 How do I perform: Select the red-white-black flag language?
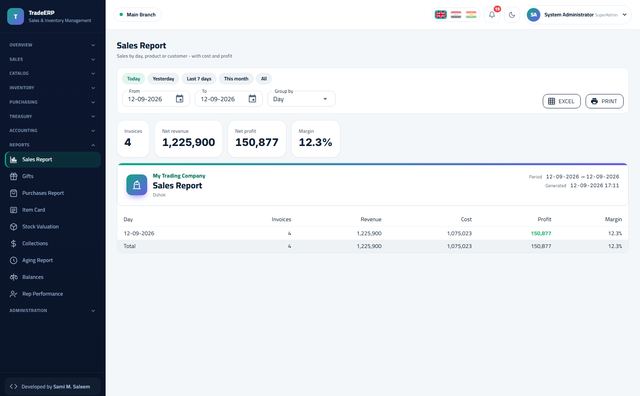456,15
